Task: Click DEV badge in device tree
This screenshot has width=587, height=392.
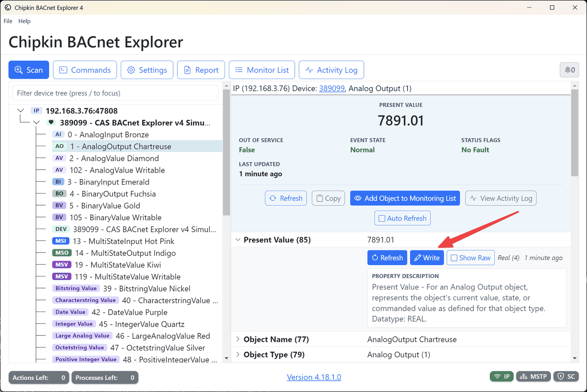Action: coord(61,229)
